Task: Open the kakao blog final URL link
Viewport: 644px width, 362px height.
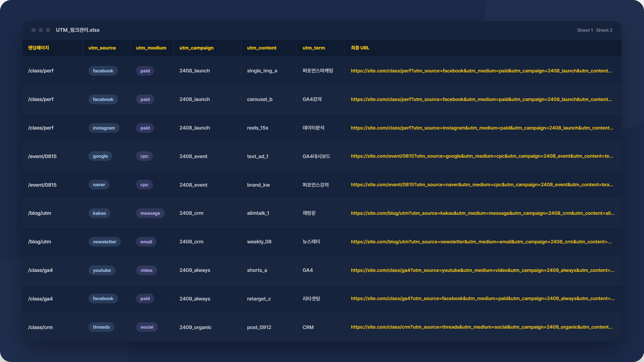Action: point(483,213)
